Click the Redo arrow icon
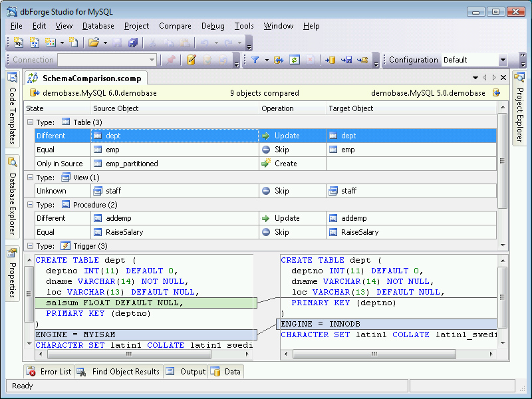This screenshot has height=399, width=532. [228, 43]
